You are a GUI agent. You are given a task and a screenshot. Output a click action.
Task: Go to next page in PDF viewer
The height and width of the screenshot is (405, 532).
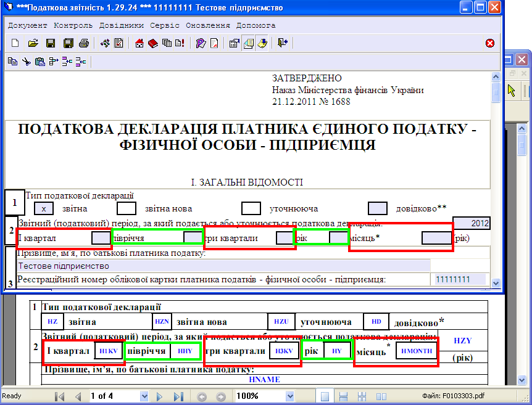pyautogui.click(x=159, y=396)
